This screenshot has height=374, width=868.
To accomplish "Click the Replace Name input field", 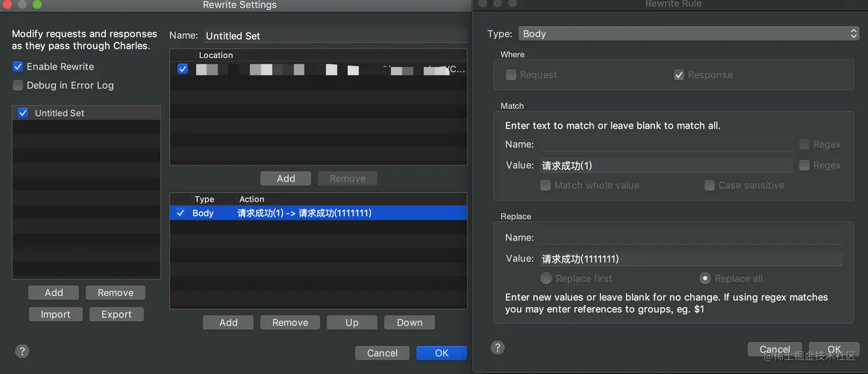I will click(x=691, y=237).
